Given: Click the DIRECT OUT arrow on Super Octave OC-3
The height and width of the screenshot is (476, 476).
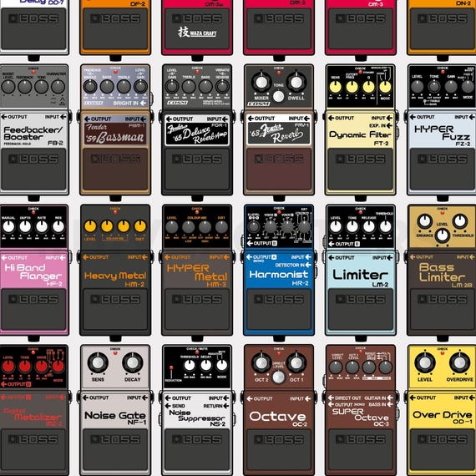Looking at the screenshot, I should coord(331,398).
